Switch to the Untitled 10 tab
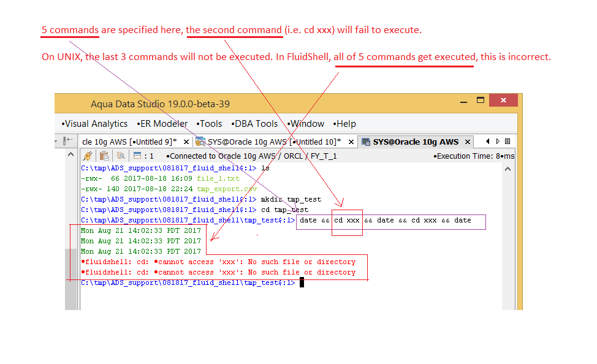This screenshot has height=364, width=597. click(x=274, y=142)
